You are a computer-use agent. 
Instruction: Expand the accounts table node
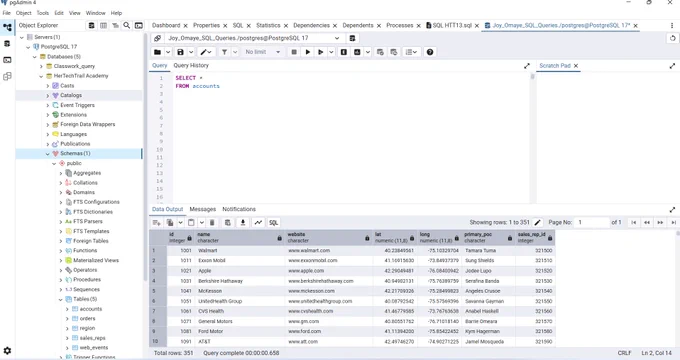click(67, 309)
